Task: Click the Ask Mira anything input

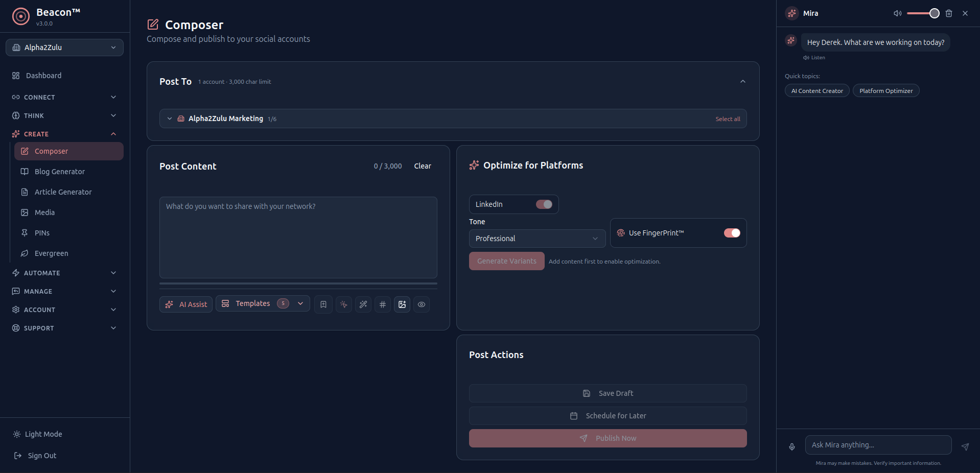Action: (x=878, y=445)
